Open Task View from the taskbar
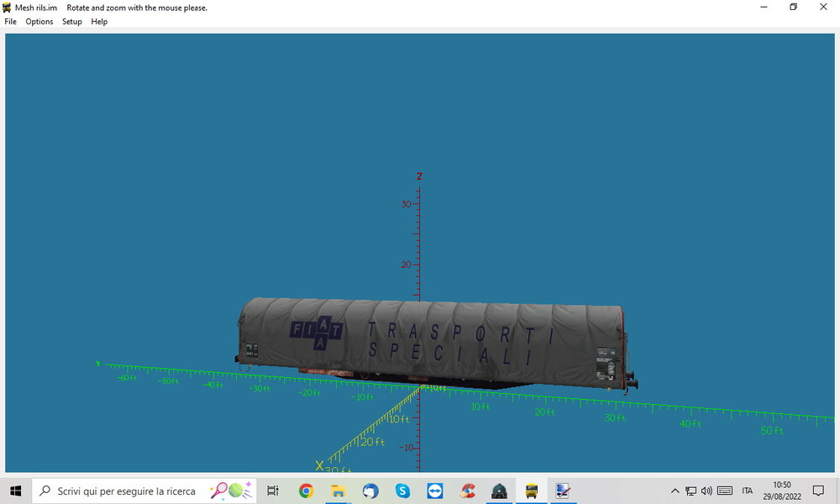The image size is (840, 504). pyautogui.click(x=273, y=491)
